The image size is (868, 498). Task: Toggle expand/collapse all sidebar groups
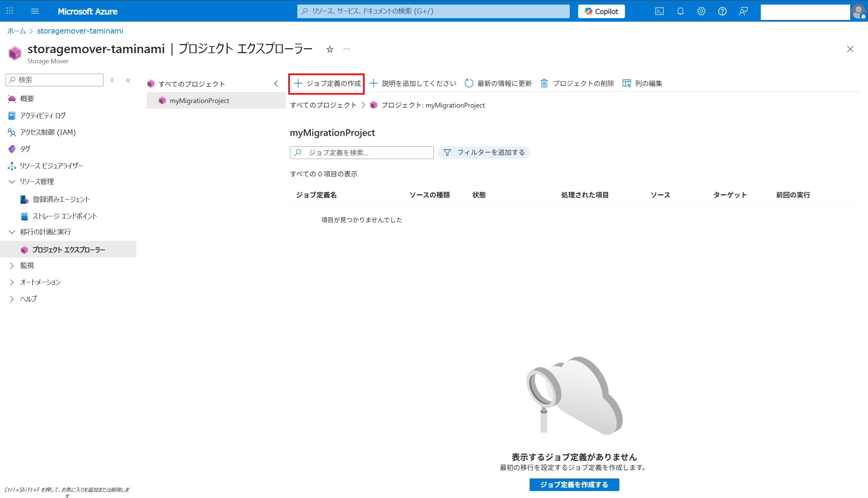point(112,80)
